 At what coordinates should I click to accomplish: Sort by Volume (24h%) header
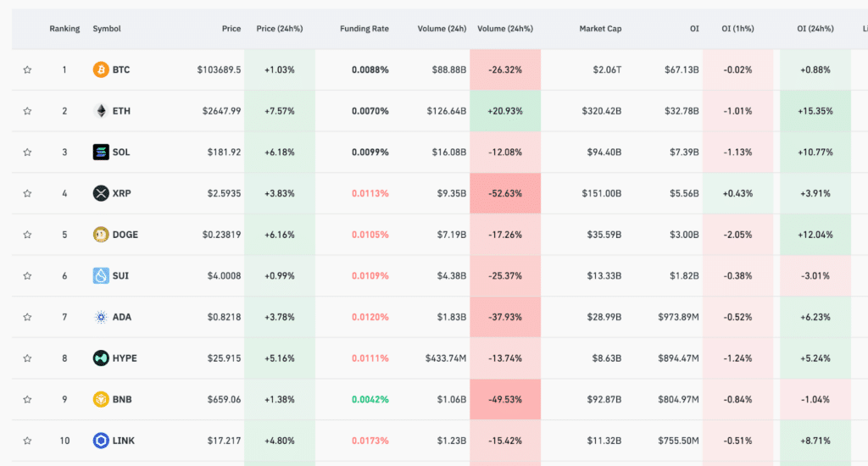505,29
